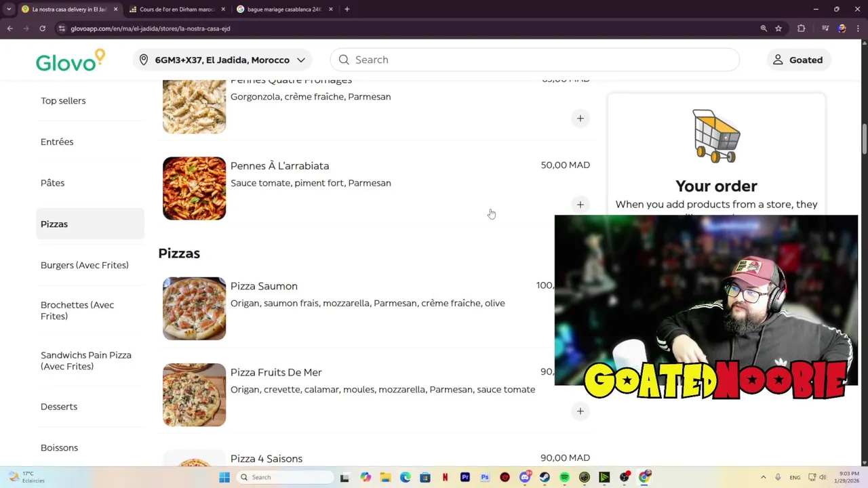Bookmark this page with the star icon
Screen dimensions: 868x488
click(x=778, y=28)
